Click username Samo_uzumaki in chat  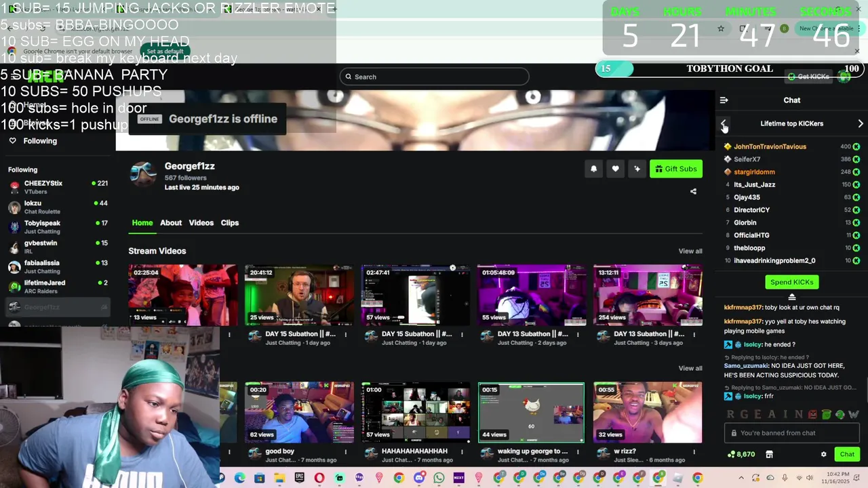745,366
